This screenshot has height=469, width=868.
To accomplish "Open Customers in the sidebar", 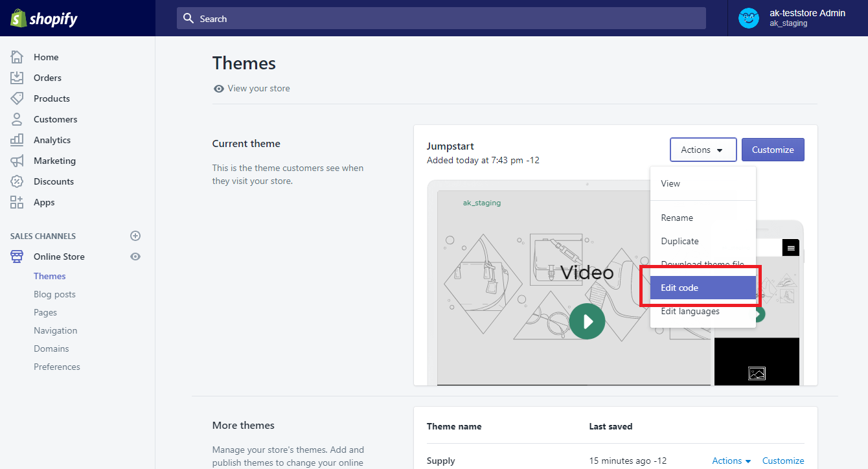I will coord(55,119).
